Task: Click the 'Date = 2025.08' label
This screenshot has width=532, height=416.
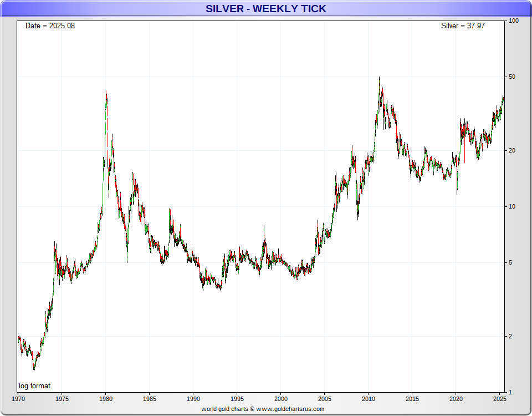Action: (x=50, y=26)
